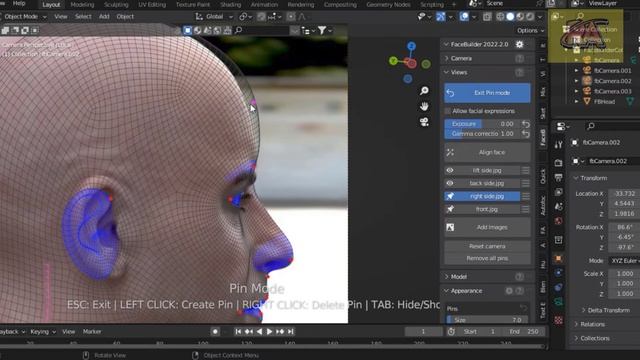Toggle X-ray mode icon
640x360 pixels.
487,17
